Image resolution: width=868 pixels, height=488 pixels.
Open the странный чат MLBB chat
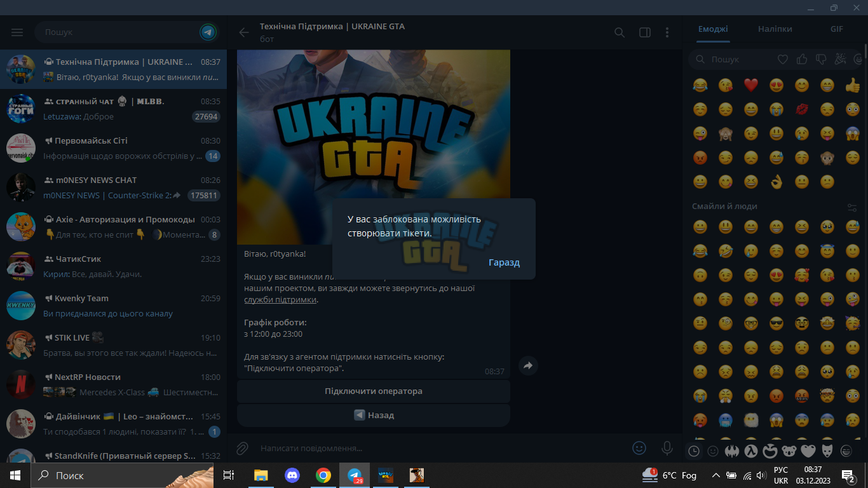click(x=113, y=109)
